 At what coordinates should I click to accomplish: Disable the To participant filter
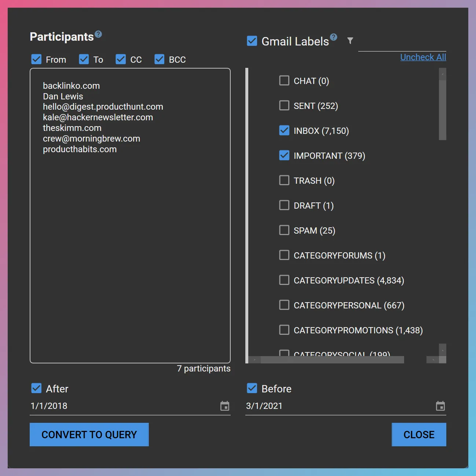(x=84, y=59)
